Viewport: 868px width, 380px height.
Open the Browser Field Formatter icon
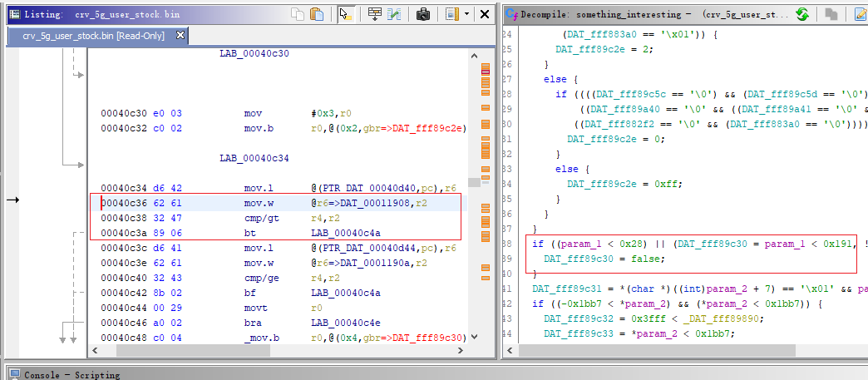pos(375,14)
